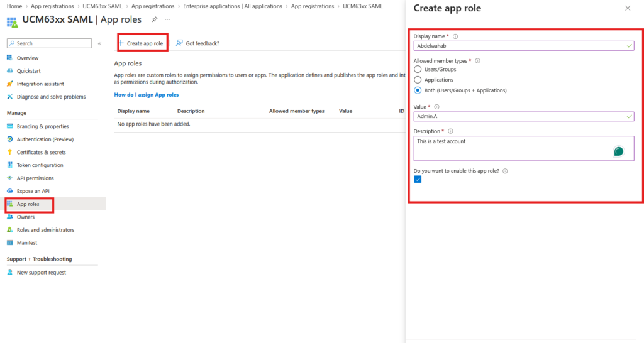
Task: Go to the App roles menu item
Action: click(28, 204)
